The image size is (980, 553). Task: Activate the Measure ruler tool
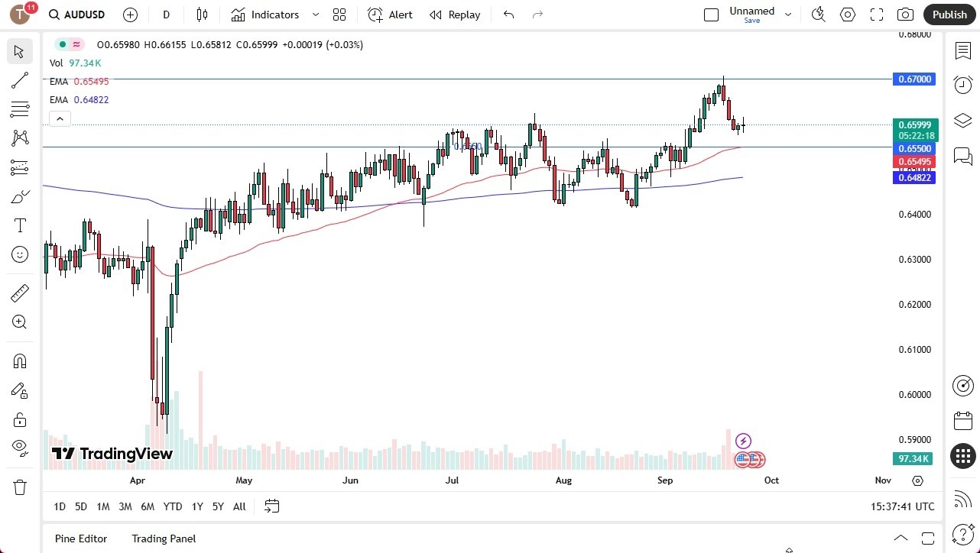pos(19,293)
